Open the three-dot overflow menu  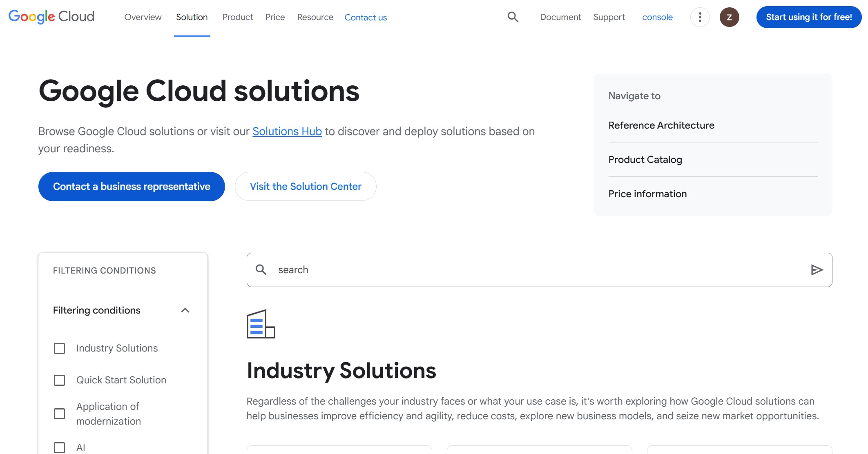click(x=699, y=17)
